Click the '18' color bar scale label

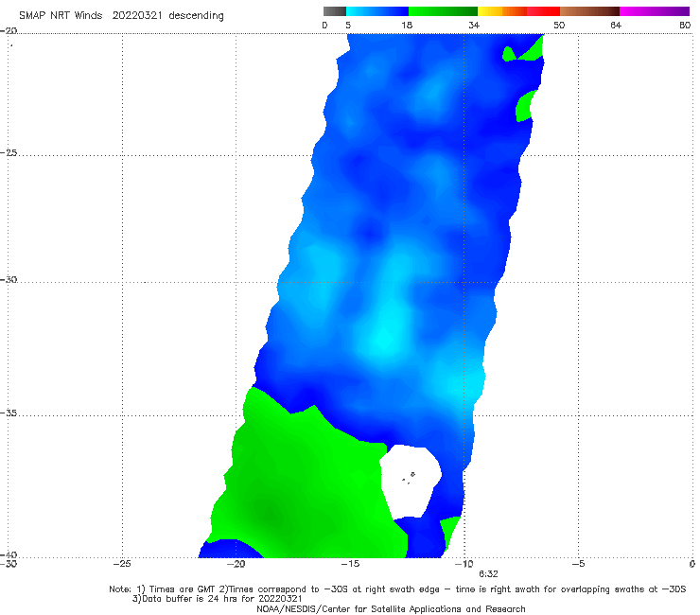407,25
